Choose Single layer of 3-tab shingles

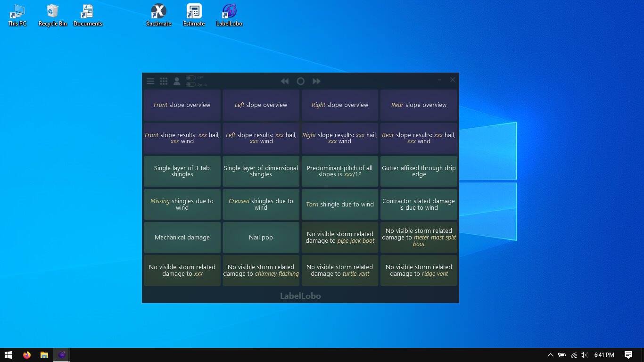pyautogui.click(x=182, y=171)
